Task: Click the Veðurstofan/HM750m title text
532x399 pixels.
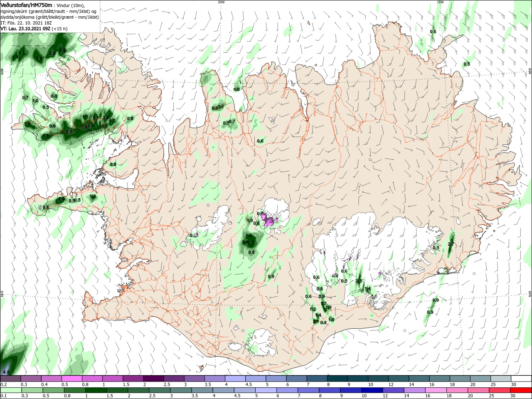Action: click(x=26, y=5)
